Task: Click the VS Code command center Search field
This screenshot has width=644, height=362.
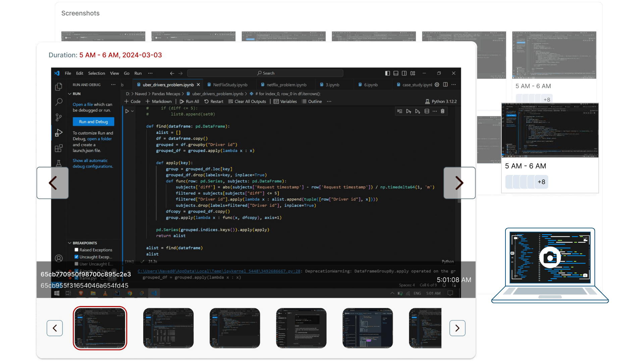Action: 265,73
